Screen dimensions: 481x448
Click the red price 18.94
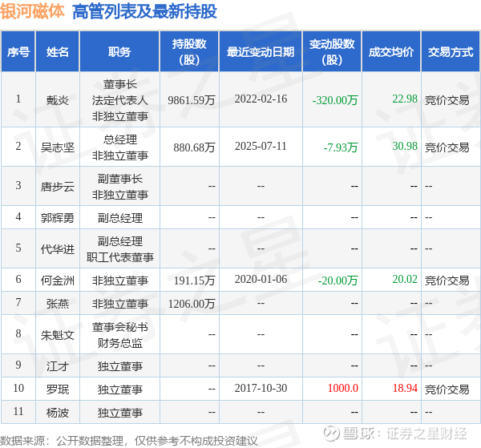[405, 388]
